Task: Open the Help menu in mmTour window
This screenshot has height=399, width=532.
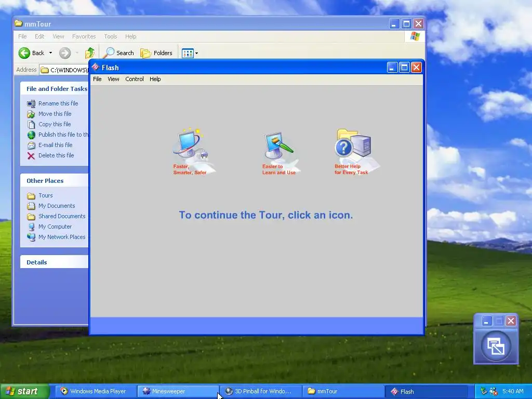Action: (130, 36)
